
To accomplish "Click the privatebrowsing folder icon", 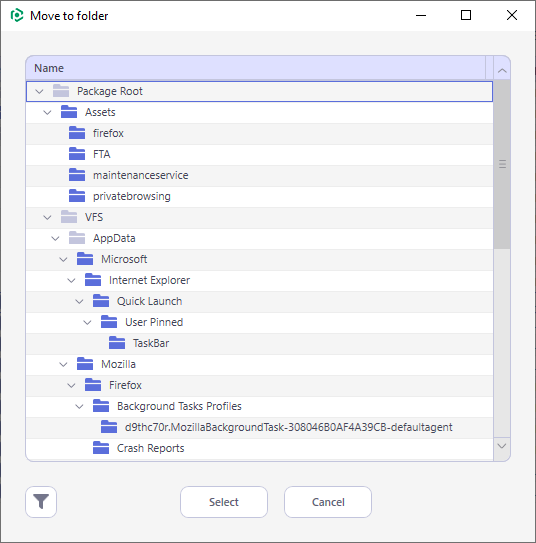I will 77,196.
